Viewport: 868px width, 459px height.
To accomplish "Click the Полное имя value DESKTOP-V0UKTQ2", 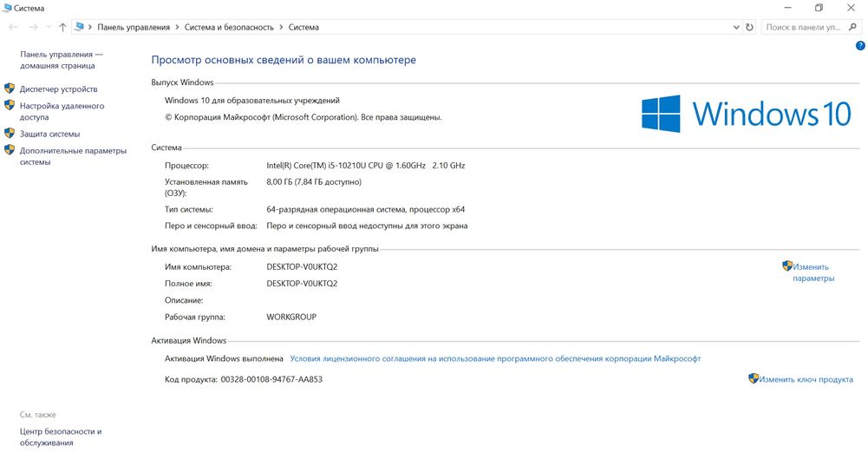I will point(302,284).
